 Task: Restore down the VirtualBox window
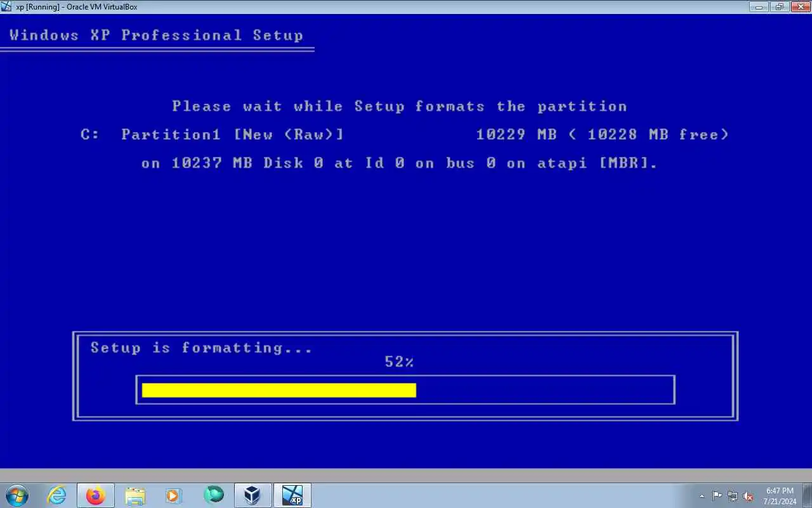pos(779,7)
